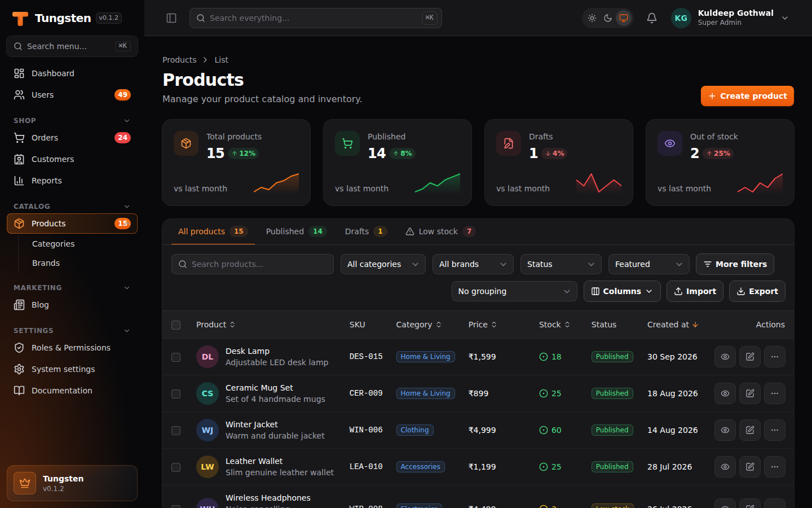Screen dimensions: 812x508
Task: Select all products header checkbox
Action: point(176,325)
